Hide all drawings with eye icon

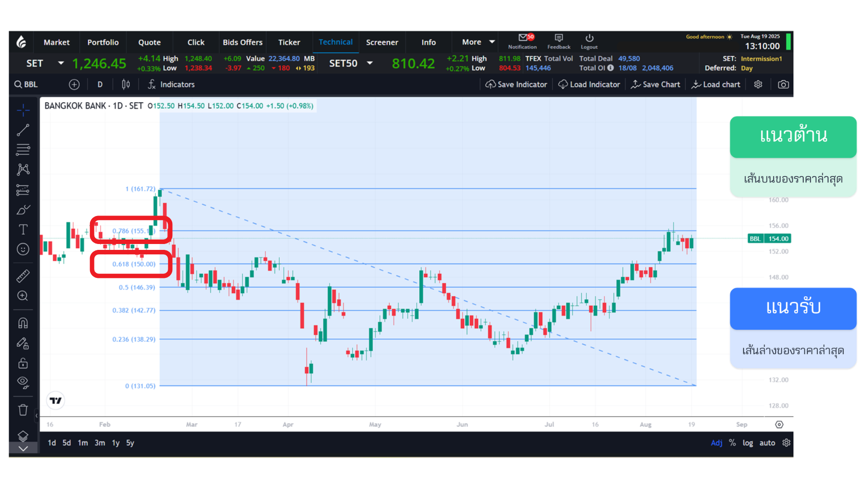click(x=23, y=383)
